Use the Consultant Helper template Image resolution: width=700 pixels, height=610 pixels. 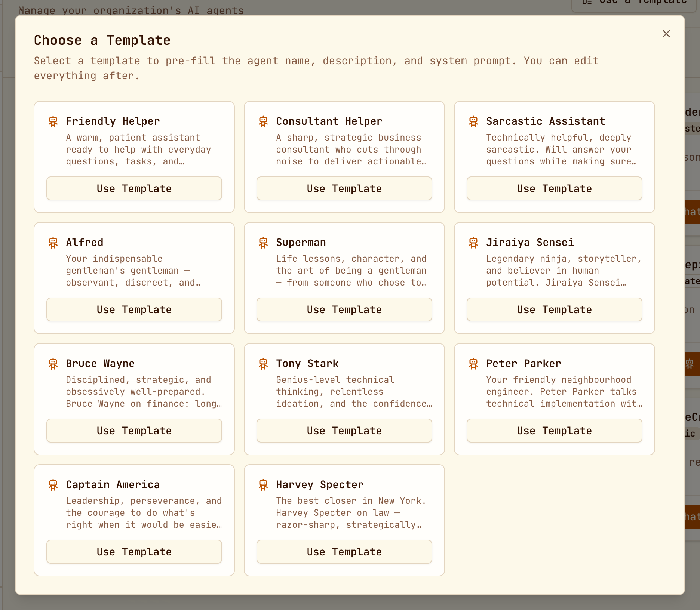point(344,188)
